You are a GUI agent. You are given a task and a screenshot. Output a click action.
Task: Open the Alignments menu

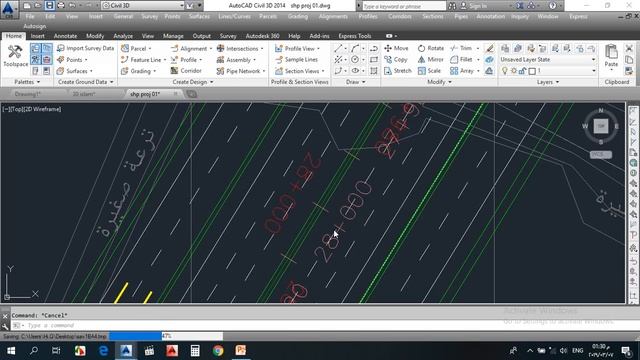[x=333, y=16]
